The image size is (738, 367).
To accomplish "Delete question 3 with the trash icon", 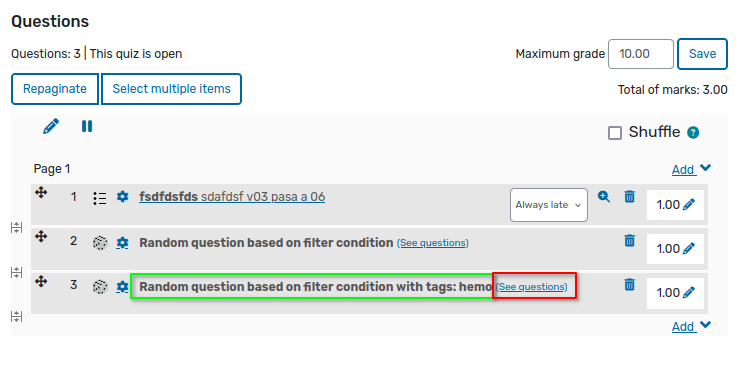I will [x=629, y=284].
